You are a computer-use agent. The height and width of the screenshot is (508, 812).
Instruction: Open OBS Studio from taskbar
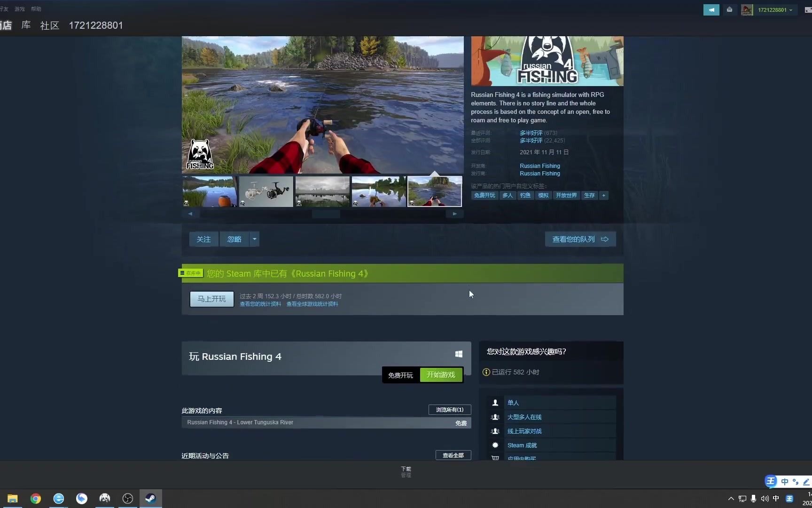(x=127, y=499)
